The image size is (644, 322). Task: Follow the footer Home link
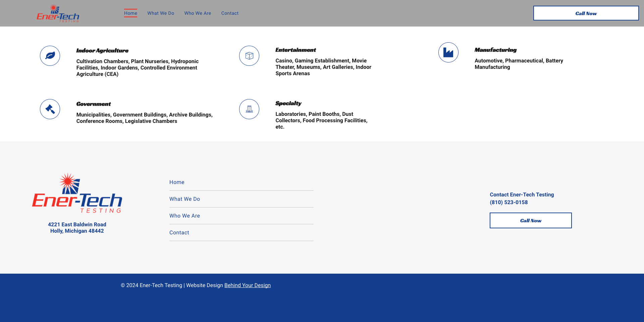[177, 182]
